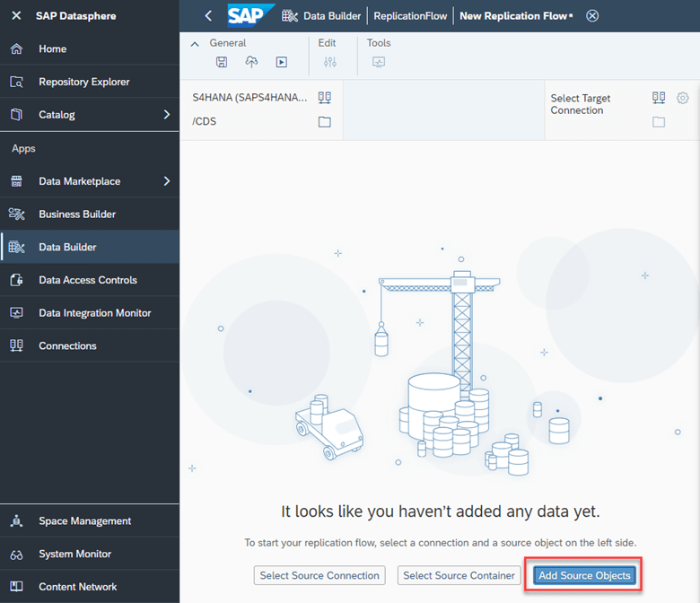
Task: Click the Business Builder icon
Action: click(16, 214)
